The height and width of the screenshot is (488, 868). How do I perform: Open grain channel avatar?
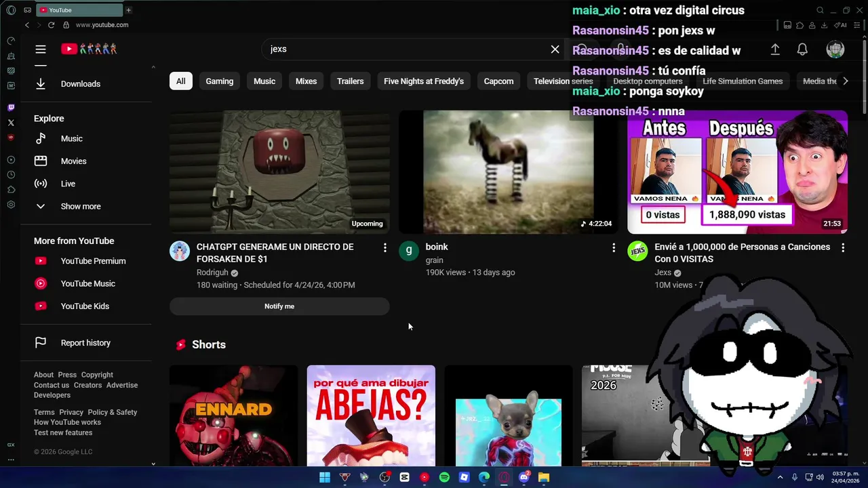409,251
